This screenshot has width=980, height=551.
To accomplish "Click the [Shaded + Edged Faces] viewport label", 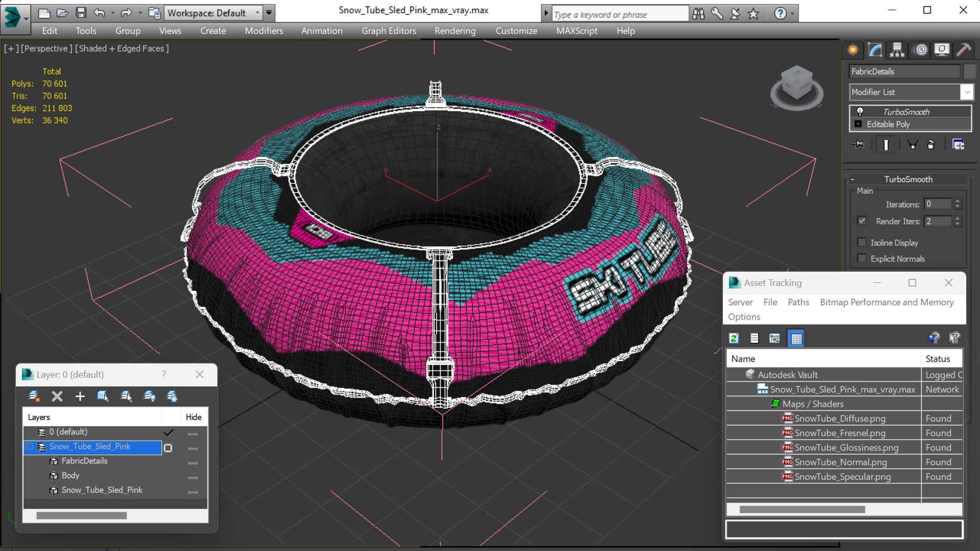I will coord(122,48).
